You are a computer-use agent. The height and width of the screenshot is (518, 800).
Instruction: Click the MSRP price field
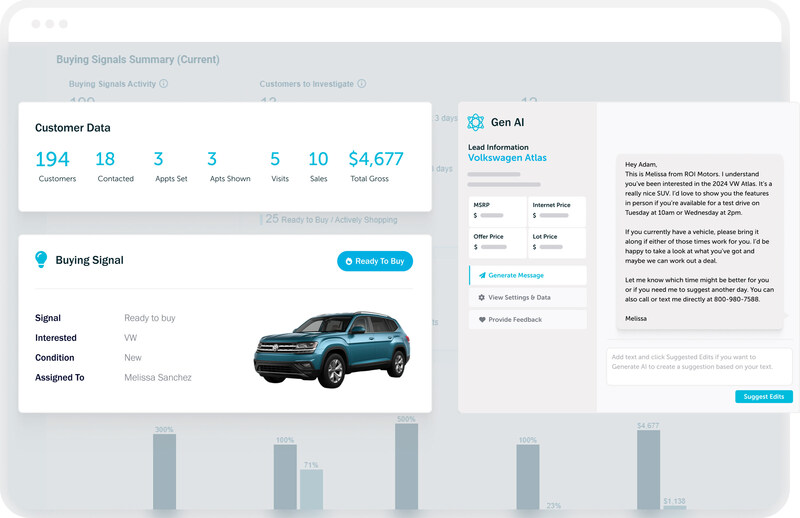point(497,210)
